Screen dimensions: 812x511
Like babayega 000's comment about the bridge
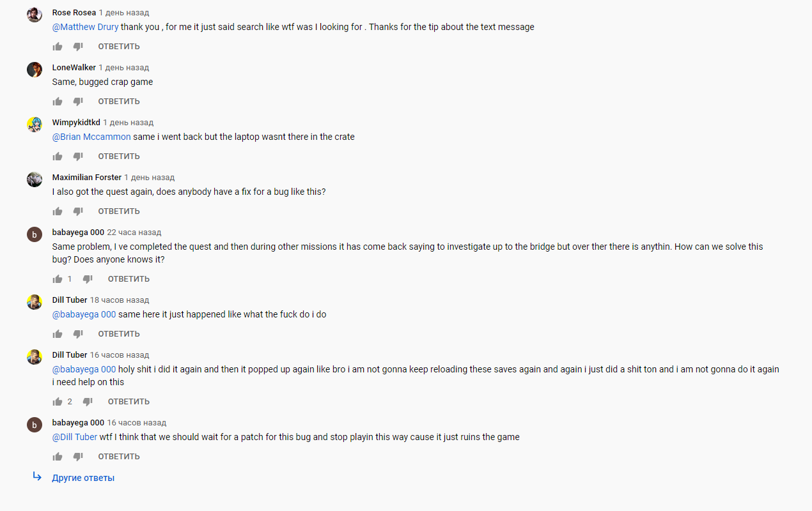point(58,279)
